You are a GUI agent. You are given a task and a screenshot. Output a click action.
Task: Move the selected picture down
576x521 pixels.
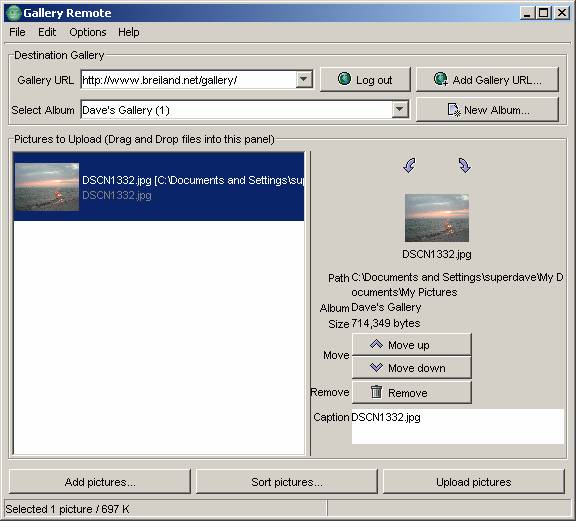pos(412,367)
